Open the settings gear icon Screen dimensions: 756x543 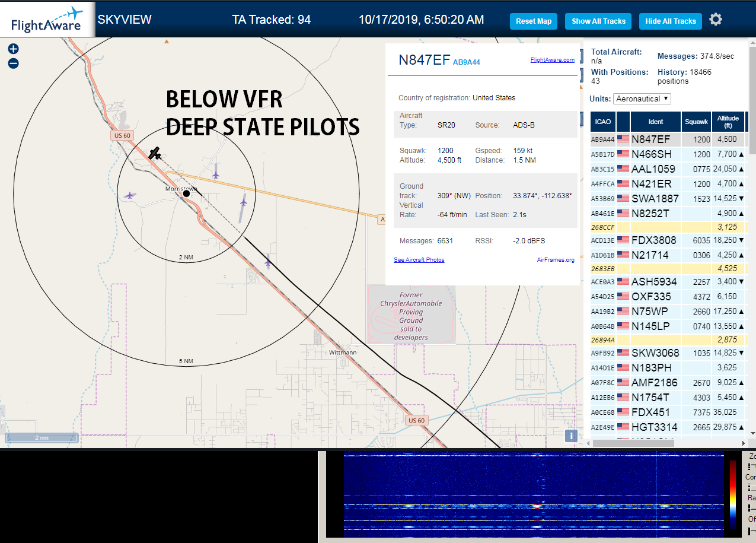tap(716, 20)
